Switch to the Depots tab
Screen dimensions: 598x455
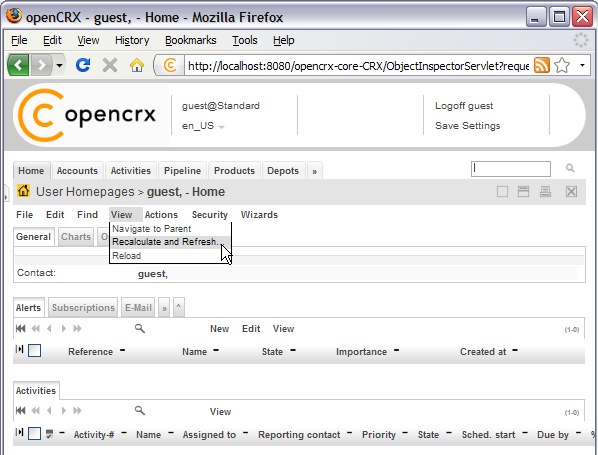pos(283,170)
